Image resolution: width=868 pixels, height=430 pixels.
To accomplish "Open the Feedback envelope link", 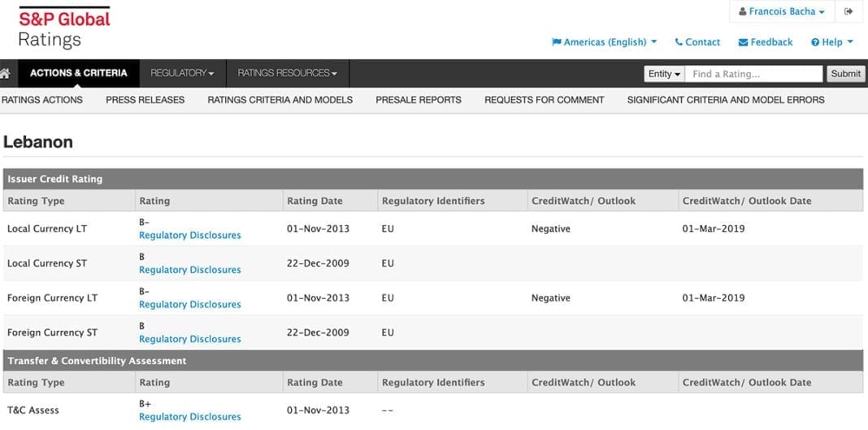I will click(x=766, y=42).
